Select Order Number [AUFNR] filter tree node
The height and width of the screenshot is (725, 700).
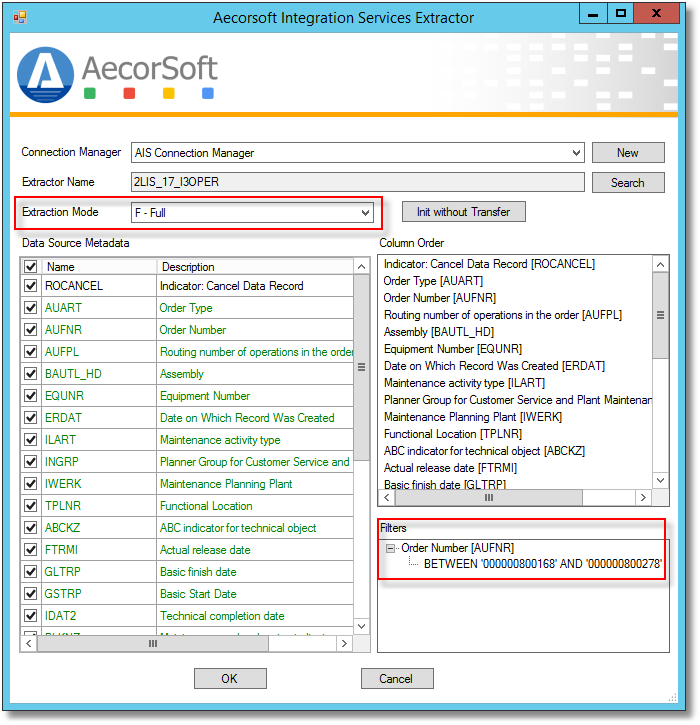pos(457,548)
